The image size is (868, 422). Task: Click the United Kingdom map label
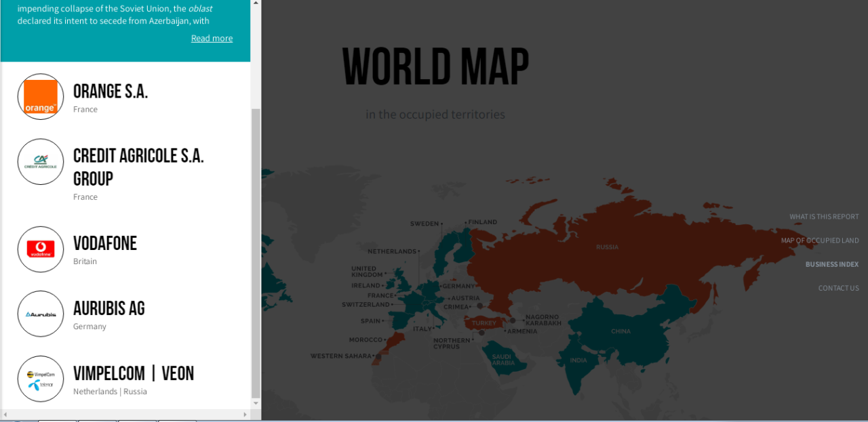(367, 272)
